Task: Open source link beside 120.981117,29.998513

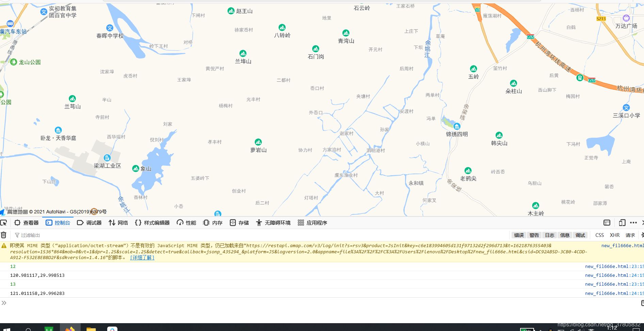Action: (x=614, y=275)
